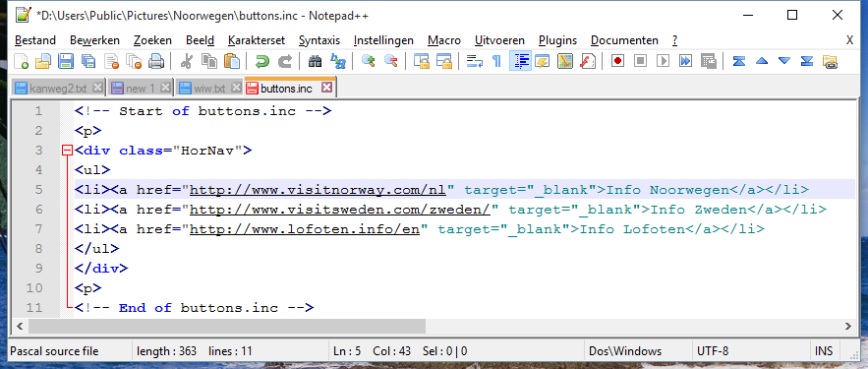The width and height of the screenshot is (868, 369).
Task: Print the document with the printer icon
Action: click(156, 60)
